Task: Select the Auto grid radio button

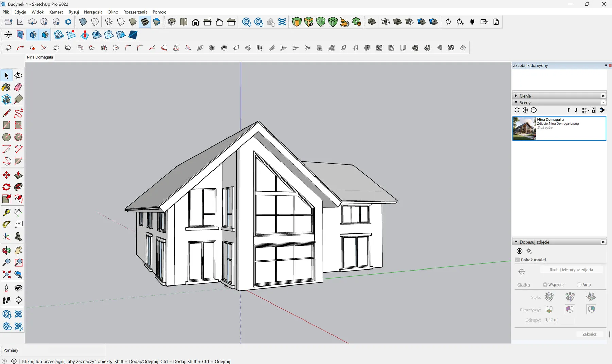Action: coord(579,285)
